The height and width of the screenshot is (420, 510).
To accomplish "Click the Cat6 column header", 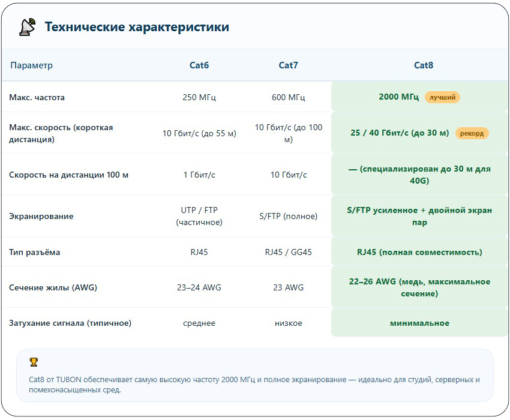I will click(x=199, y=65).
